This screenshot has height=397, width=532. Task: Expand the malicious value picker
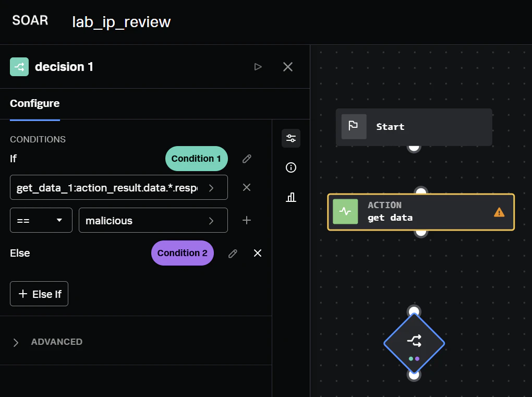(211, 221)
